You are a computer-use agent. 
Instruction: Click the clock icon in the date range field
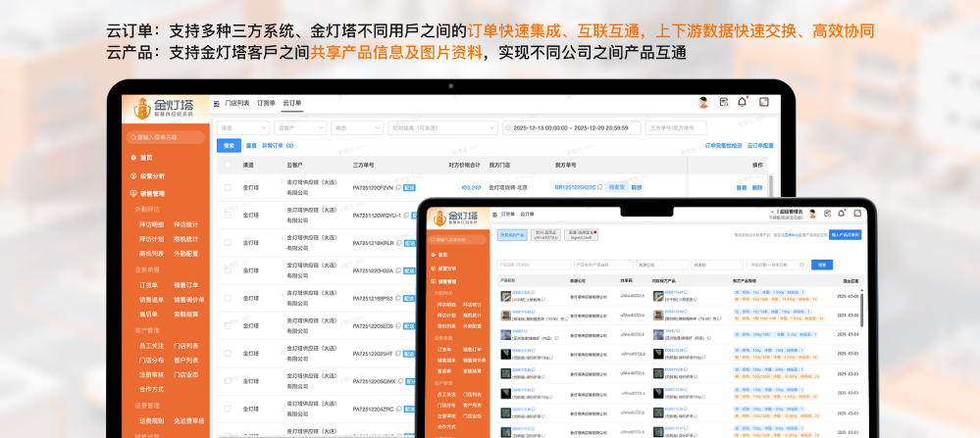pyautogui.click(x=508, y=128)
